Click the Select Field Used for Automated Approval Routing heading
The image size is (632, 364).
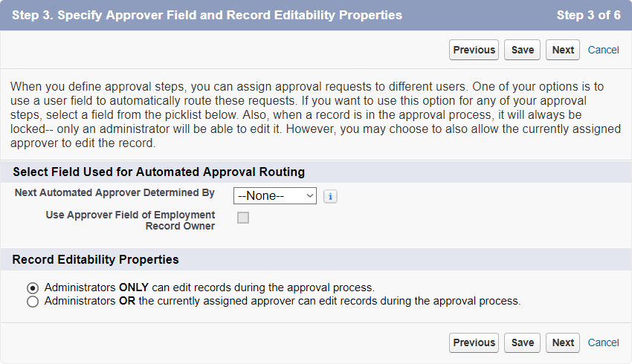point(159,172)
